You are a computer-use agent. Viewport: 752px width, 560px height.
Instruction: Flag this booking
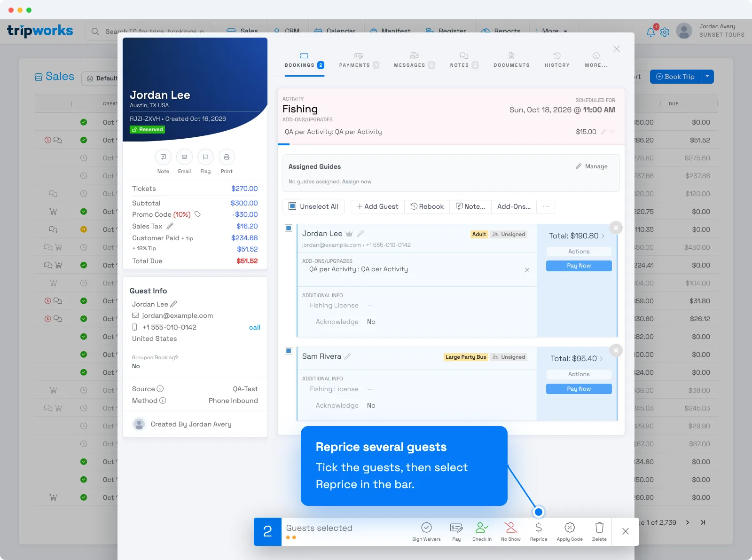click(x=205, y=157)
